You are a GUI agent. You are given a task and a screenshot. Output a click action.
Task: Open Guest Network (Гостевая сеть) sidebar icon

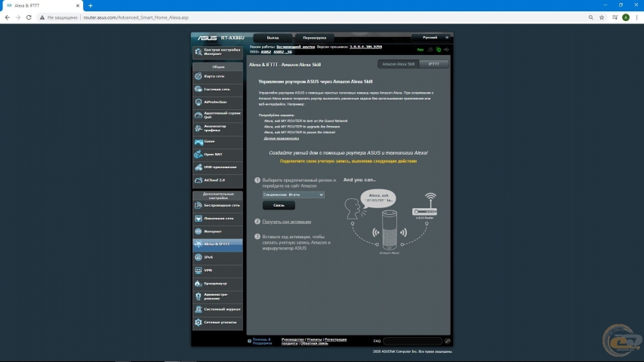(199, 89)
